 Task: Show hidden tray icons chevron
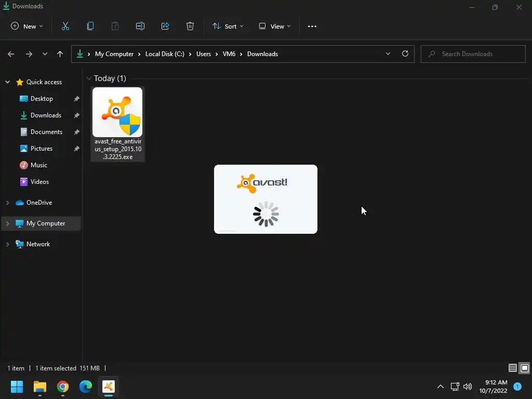click(441, 387)
